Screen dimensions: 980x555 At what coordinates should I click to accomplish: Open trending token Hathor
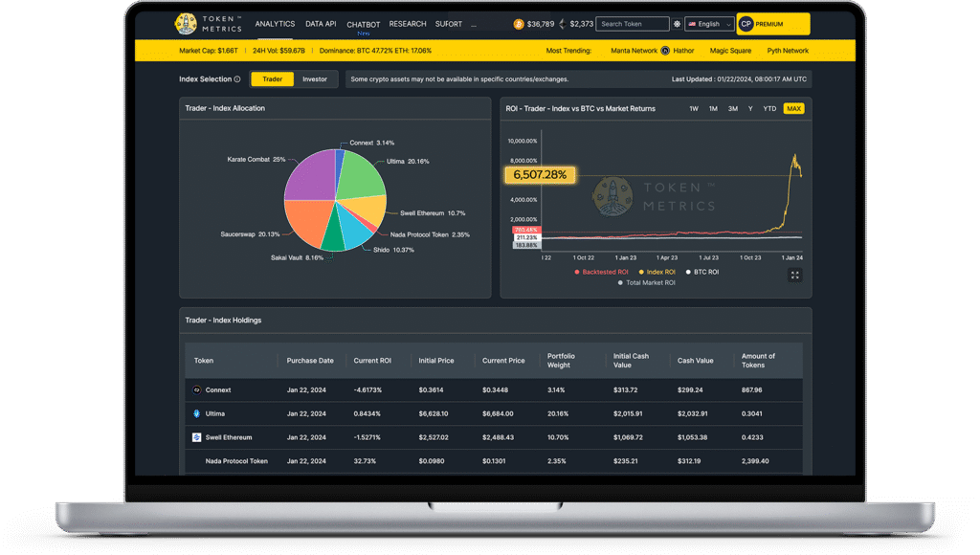click(x=683, y=51)
